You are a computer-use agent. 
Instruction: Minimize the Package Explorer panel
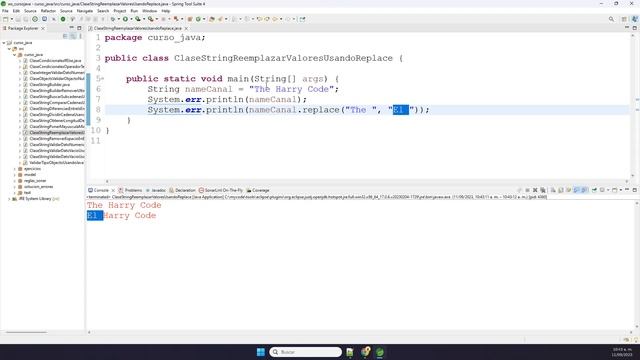(71, 28)
